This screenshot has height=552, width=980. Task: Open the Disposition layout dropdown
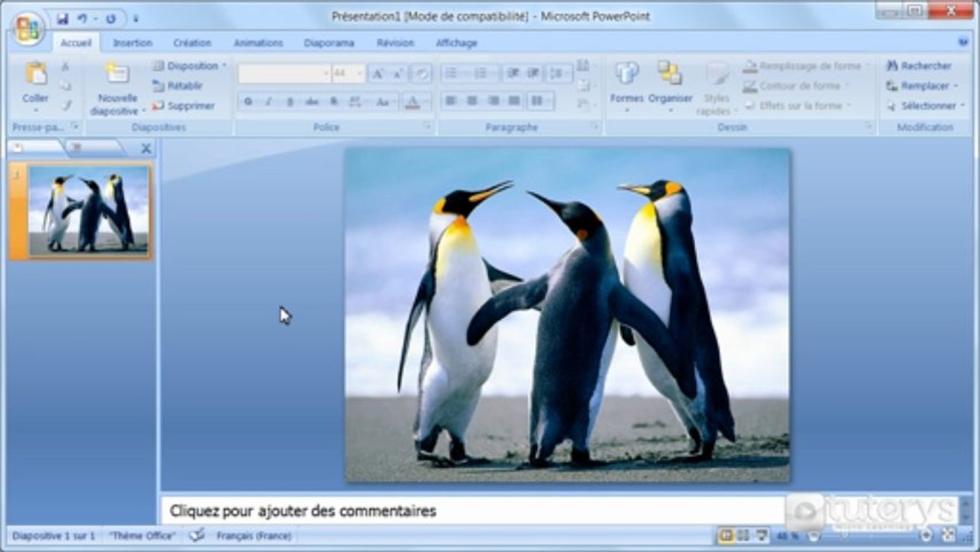click(x=189, y=66)
